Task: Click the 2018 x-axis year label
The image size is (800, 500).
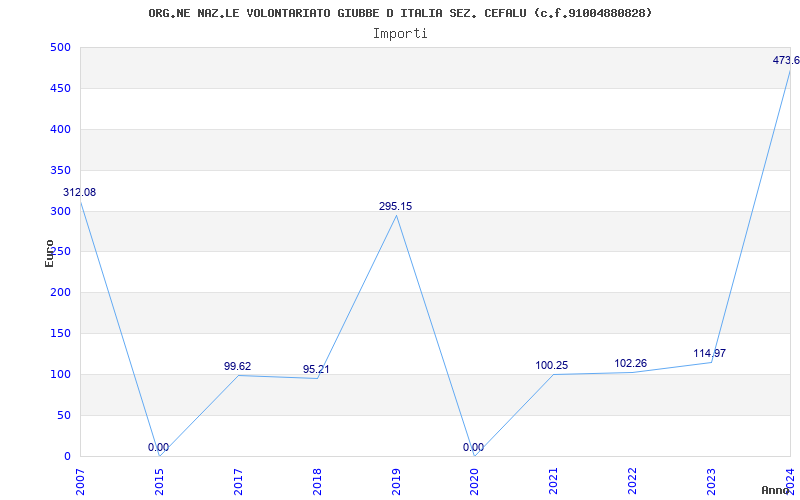Action: 317,482
